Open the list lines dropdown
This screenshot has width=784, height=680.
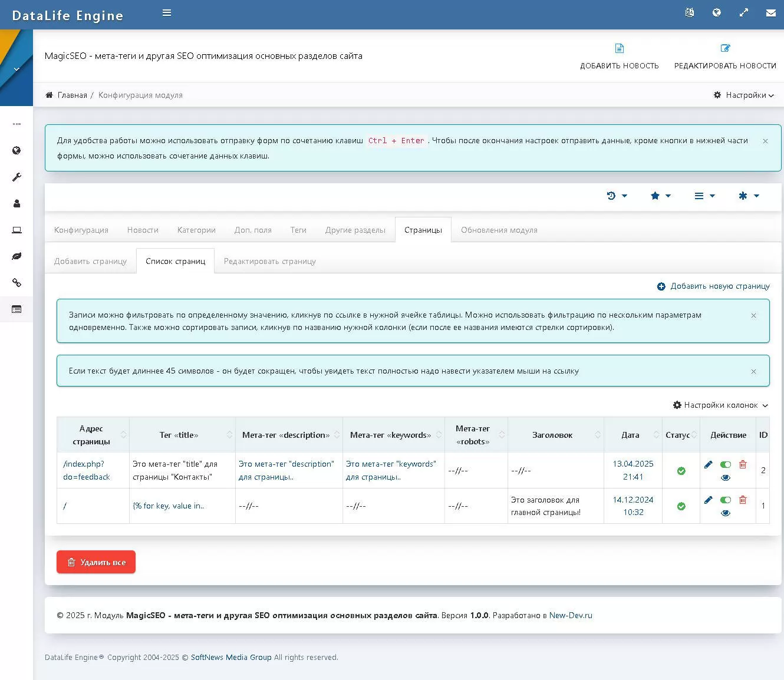(704, 196)
